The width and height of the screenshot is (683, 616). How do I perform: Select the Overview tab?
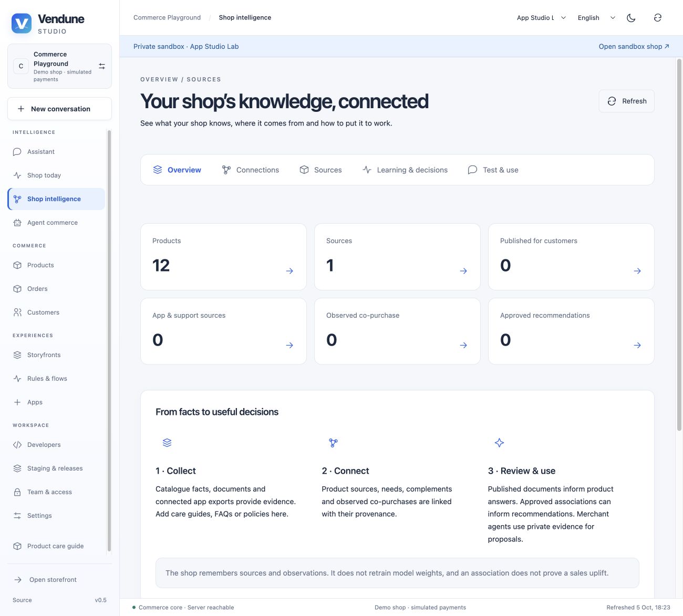click(177, 170)
